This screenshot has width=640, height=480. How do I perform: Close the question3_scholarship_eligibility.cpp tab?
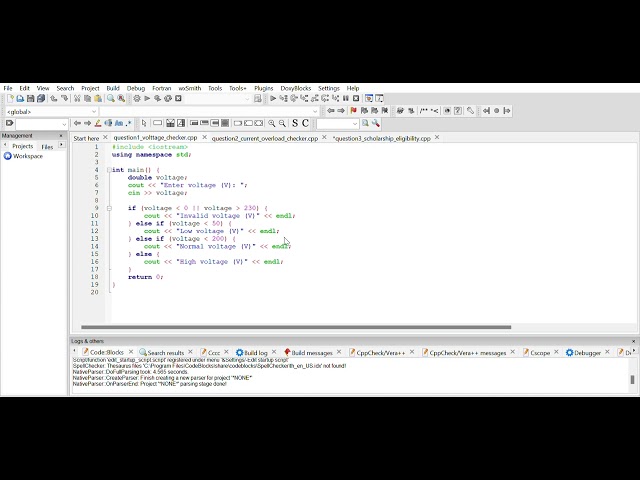coord(437,138)
